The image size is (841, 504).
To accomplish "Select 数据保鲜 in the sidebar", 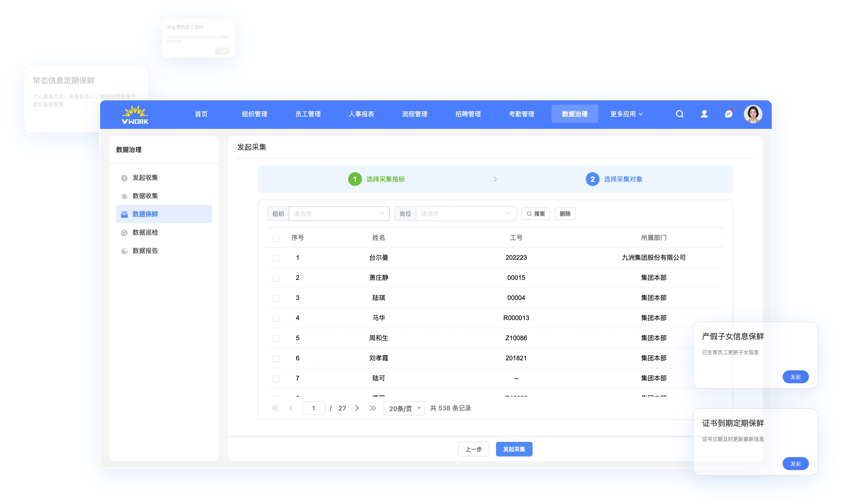I will click(x=164, y=214).
